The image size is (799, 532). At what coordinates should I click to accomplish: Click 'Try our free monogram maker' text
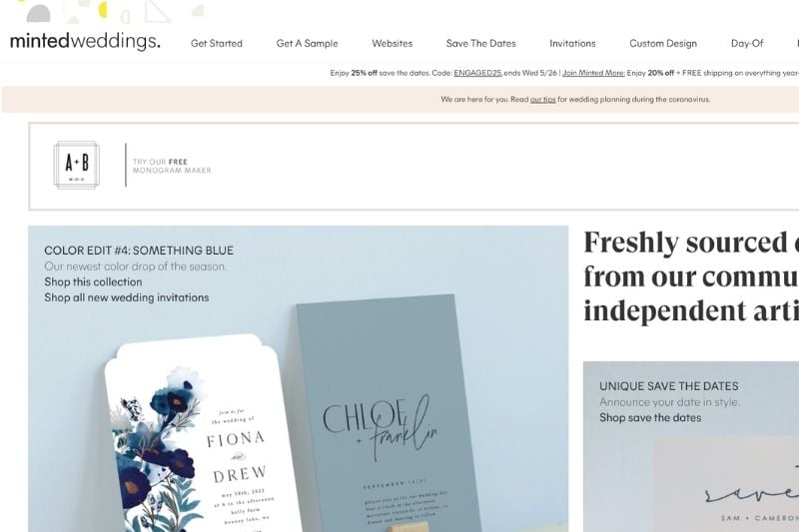pos(172,166)
